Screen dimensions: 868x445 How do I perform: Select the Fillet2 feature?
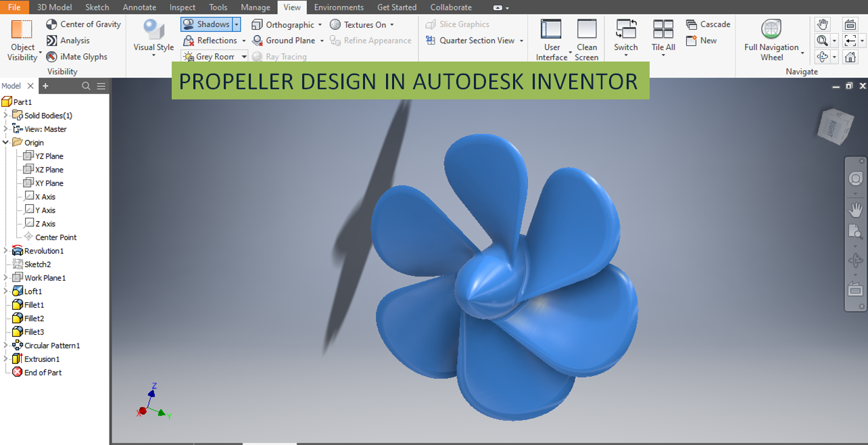point(28,319)
